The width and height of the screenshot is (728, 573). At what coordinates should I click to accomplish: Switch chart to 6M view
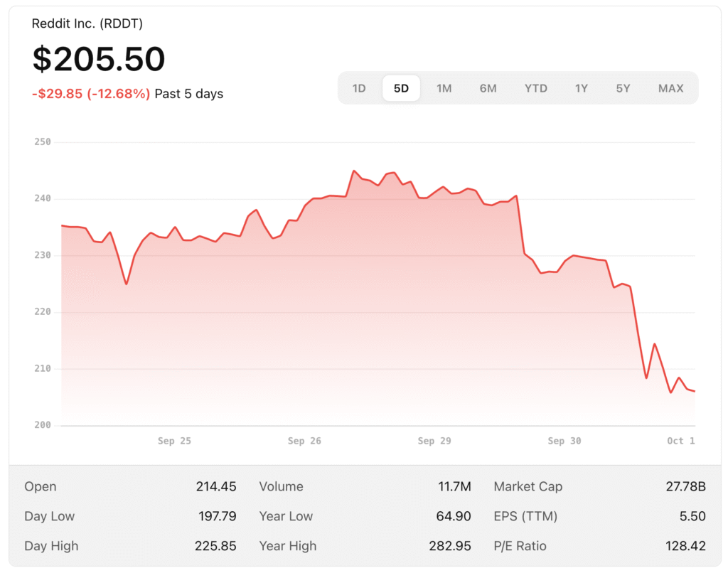[x=488, y=88]
